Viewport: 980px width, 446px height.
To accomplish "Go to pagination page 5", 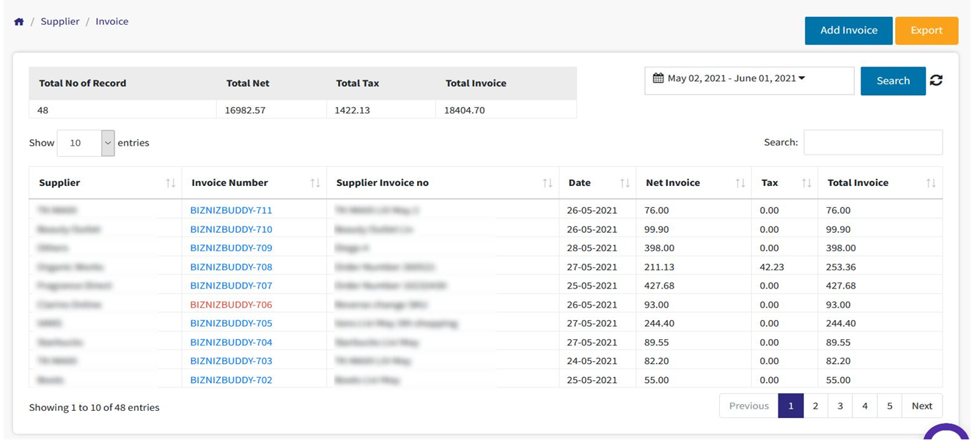I will click(x=889, y=406).
